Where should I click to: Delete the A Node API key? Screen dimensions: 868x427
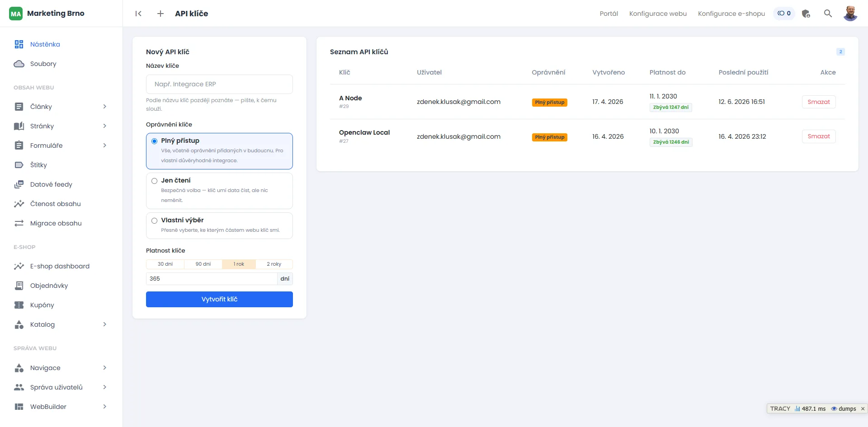coord(819,102)
